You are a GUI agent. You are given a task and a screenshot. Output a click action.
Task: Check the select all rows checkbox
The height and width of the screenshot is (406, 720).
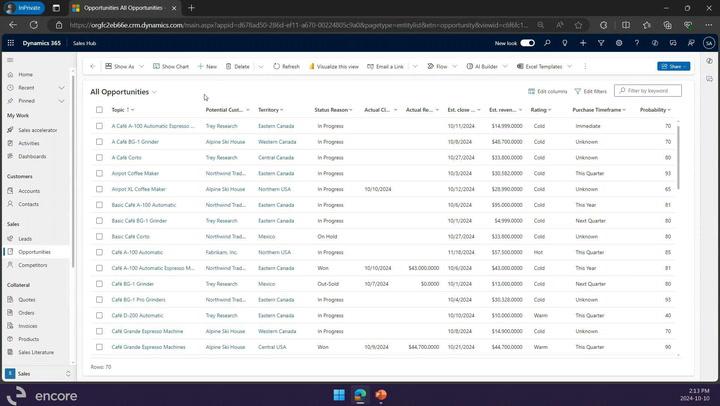pos(99,110)
